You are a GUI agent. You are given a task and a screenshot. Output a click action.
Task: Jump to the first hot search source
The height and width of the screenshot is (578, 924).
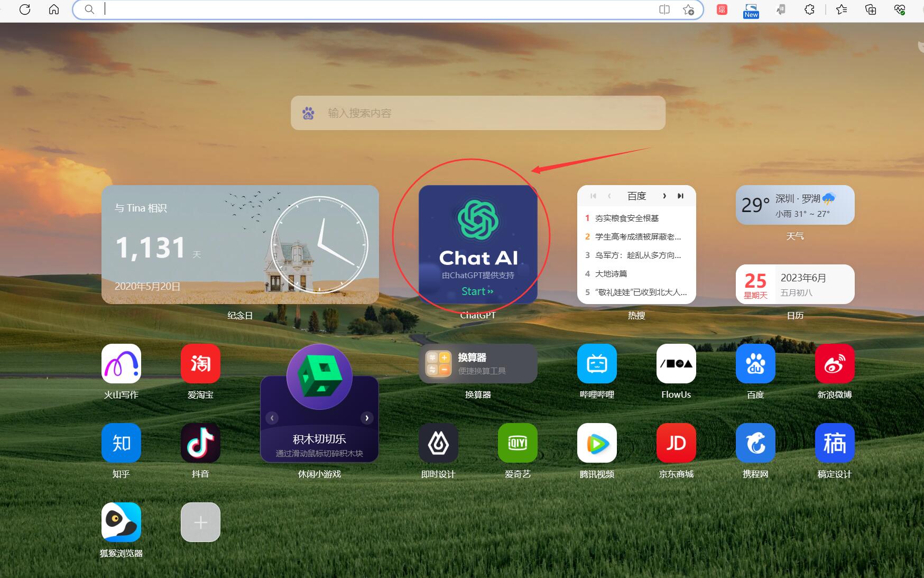click(593, 196)
